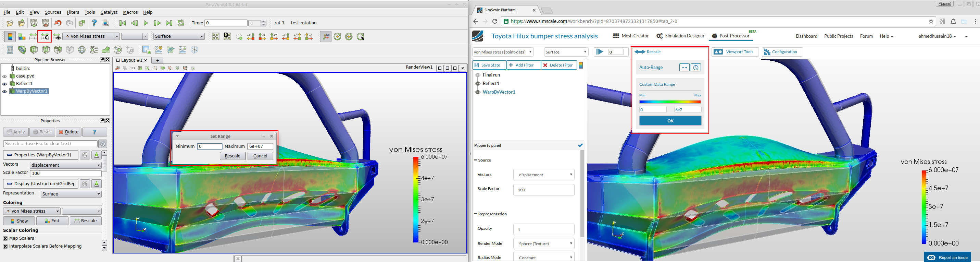
Task: Click the Auto-Range clock icon in SimScale
Action: click(x=696, y=68)
